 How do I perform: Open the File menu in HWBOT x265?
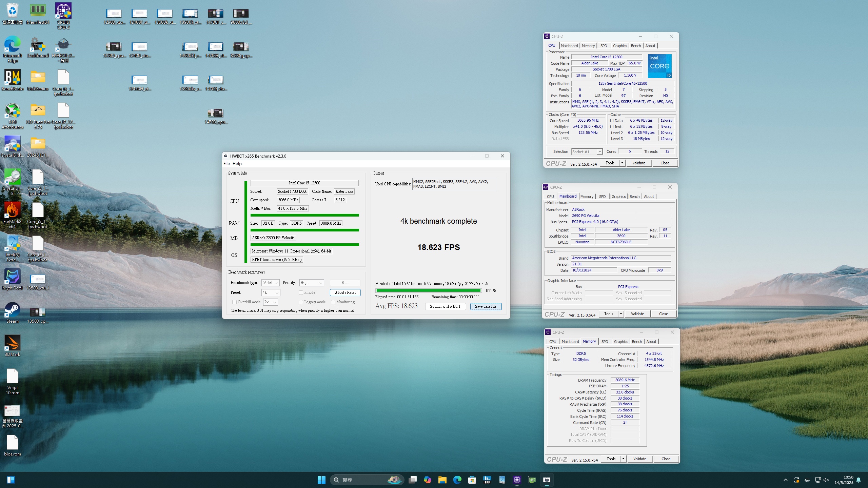pos(226,164)
